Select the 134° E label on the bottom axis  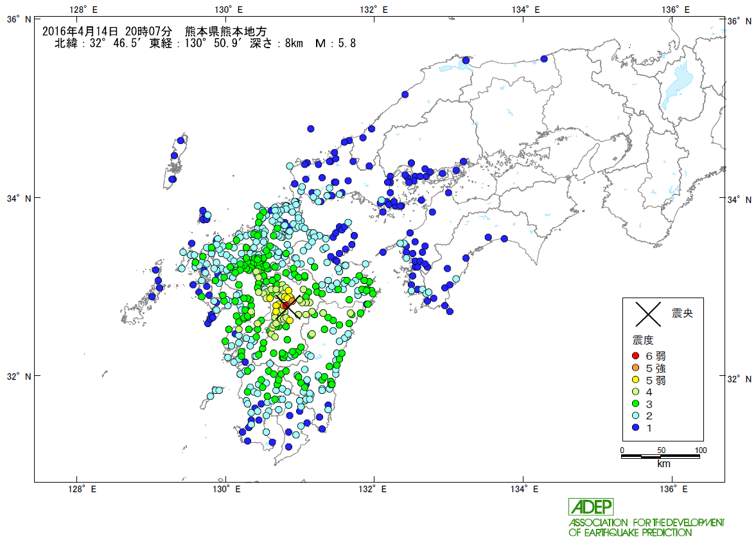525,489
